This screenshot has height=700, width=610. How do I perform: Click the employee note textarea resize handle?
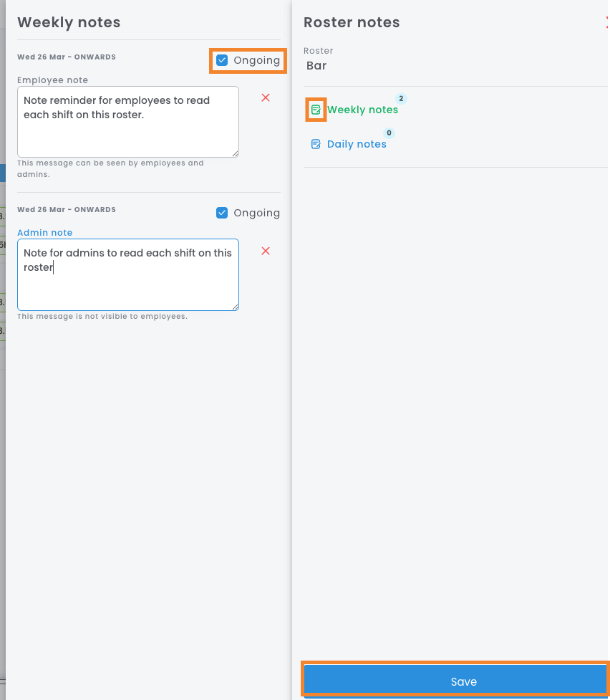click(235, 153)
